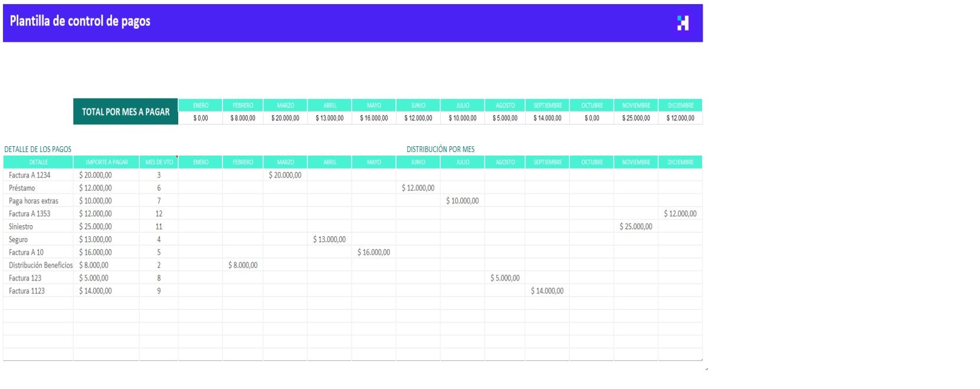Screen dimensions: 980x389
Task: Select the JUNIO distribution cell of Préstamo
Action: [418, 188]
